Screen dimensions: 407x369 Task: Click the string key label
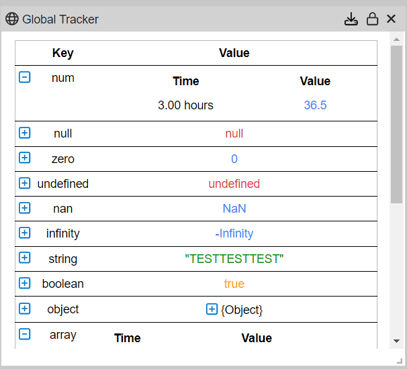pyautogui.click(x=63, y=259)
